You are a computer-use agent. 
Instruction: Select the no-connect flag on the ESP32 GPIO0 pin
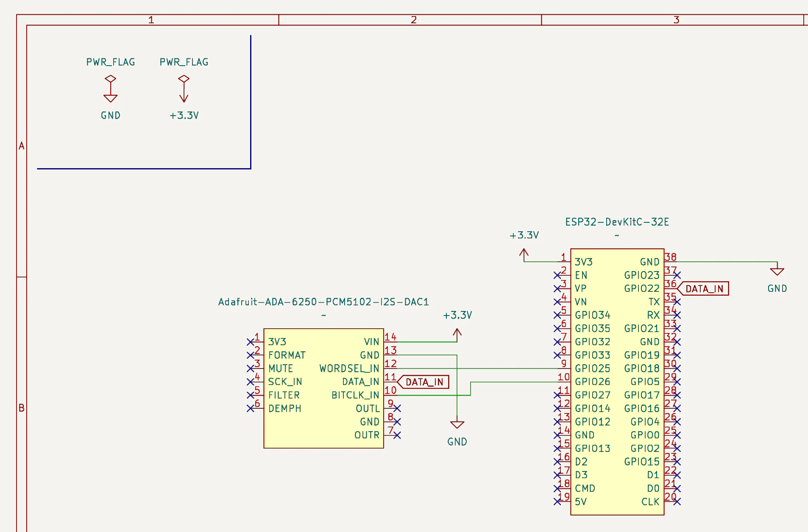coord(677,435)
